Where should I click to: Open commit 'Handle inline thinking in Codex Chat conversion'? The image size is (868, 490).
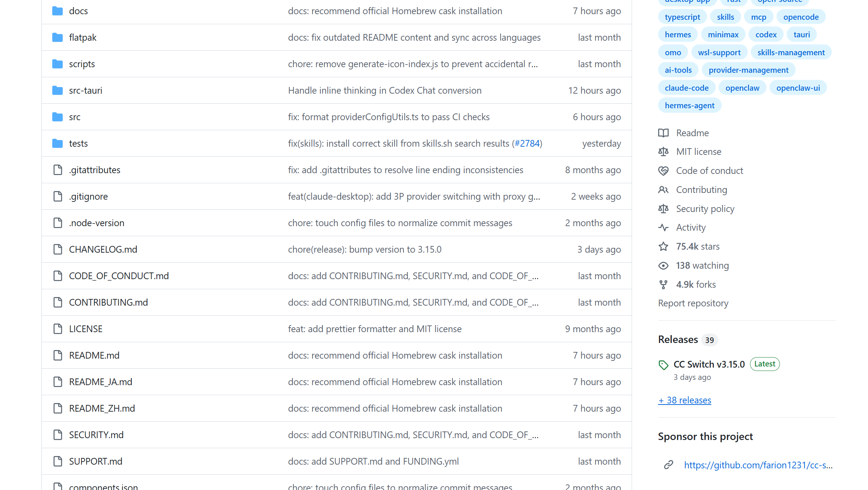tap(385, 90)
